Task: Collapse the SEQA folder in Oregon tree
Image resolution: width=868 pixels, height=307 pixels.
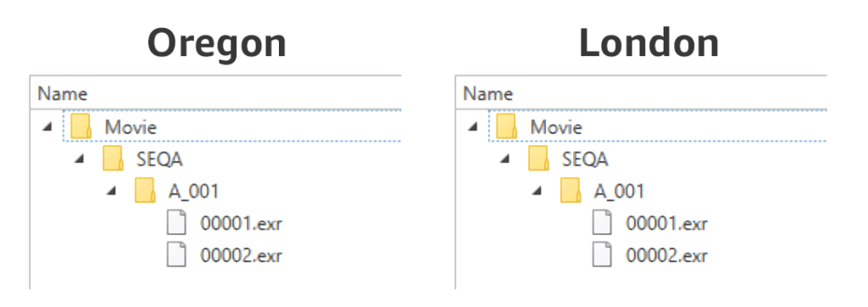Action: coord(80,159)
